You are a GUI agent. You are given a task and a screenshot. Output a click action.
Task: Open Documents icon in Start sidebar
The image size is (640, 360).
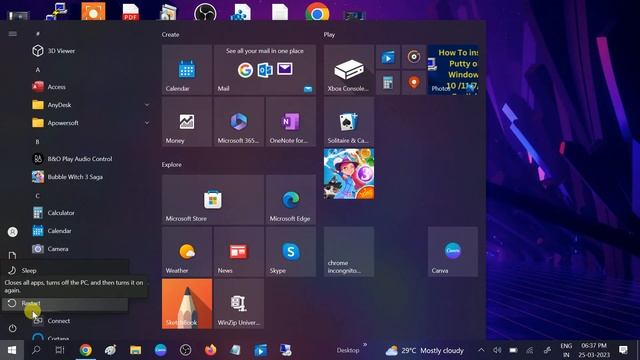[x=13, y=256]
